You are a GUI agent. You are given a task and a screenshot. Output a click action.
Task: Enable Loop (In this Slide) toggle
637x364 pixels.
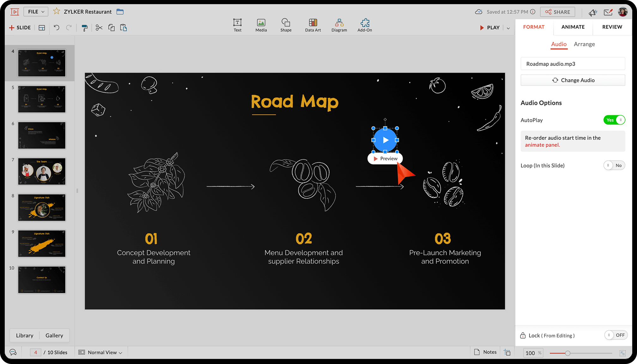coord(614,165)
